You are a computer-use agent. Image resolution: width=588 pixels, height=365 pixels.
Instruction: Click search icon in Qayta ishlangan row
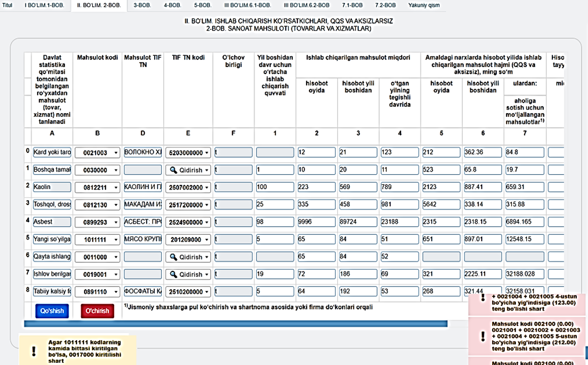[173, 257]
